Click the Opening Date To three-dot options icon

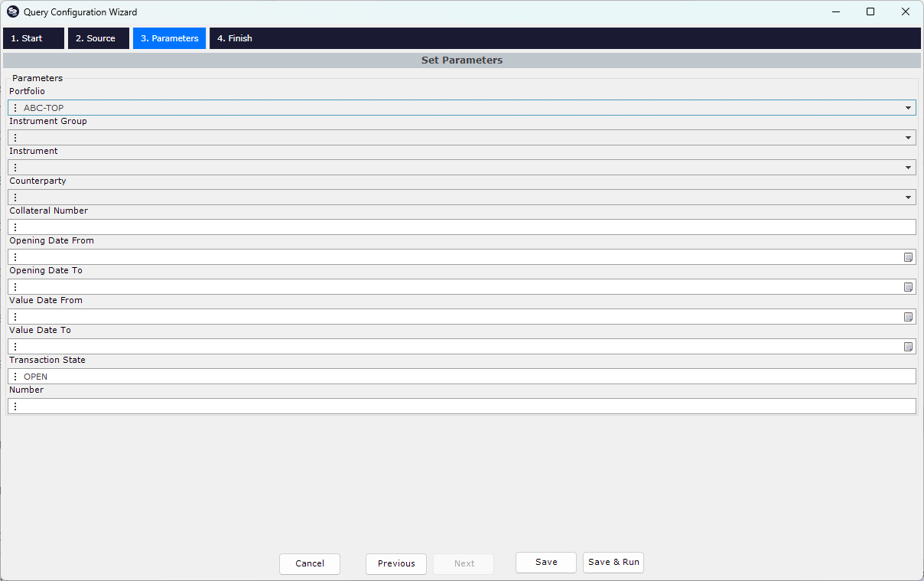coord(15,287)
